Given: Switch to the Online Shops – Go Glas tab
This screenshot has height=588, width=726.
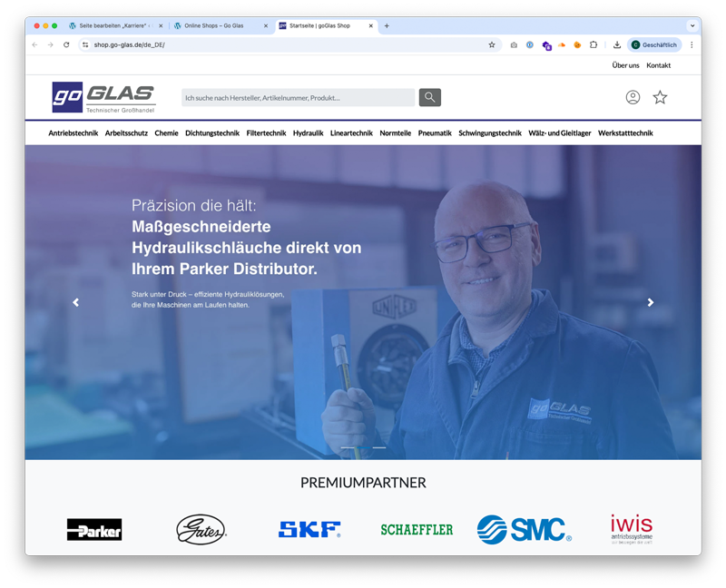Looking at the screenshot, I should 213,25.
